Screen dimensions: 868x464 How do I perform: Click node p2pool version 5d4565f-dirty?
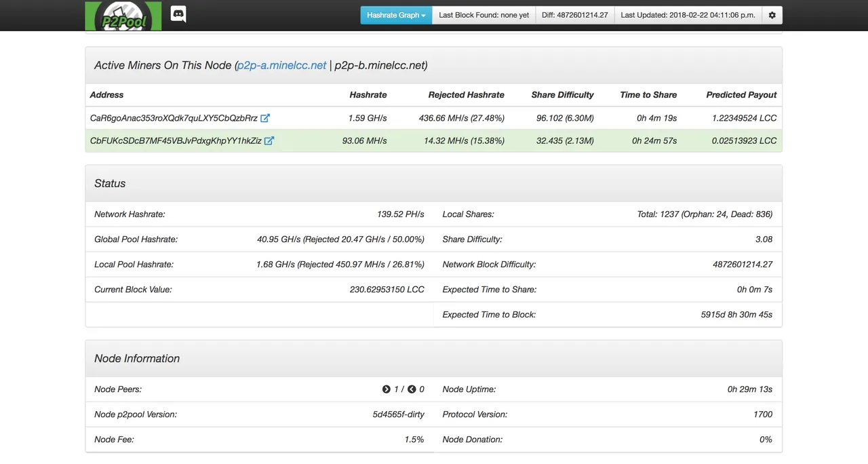pyautogui.click(x=398, y=414)
